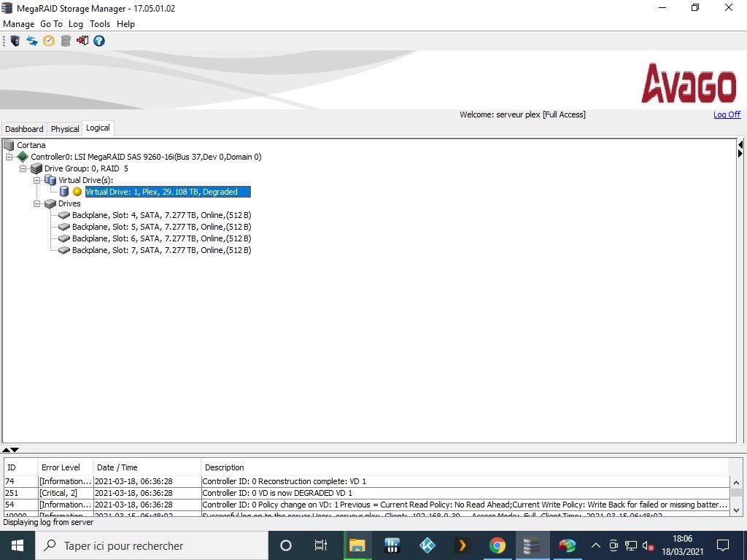Click the server host view toolbar icon
This screenshot has width=747, height=560.
(x=15, y=41)
